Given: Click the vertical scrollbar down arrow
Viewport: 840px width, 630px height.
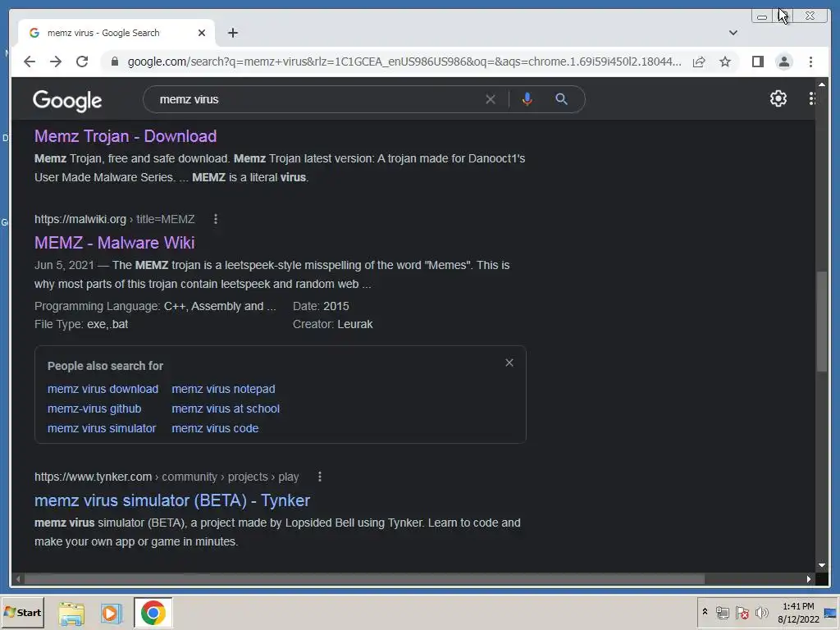Looking at the screenshot, I should point(822,565).
